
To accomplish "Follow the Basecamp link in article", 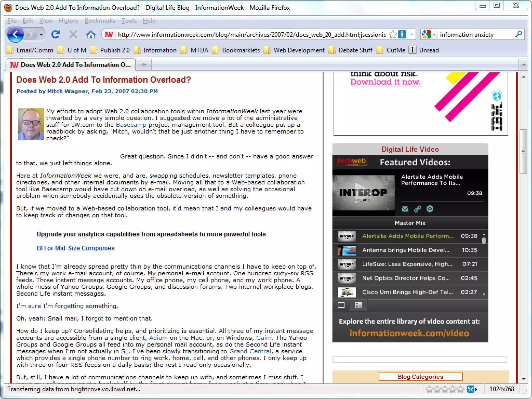I will pyautogui.click(x=131, y=125).
